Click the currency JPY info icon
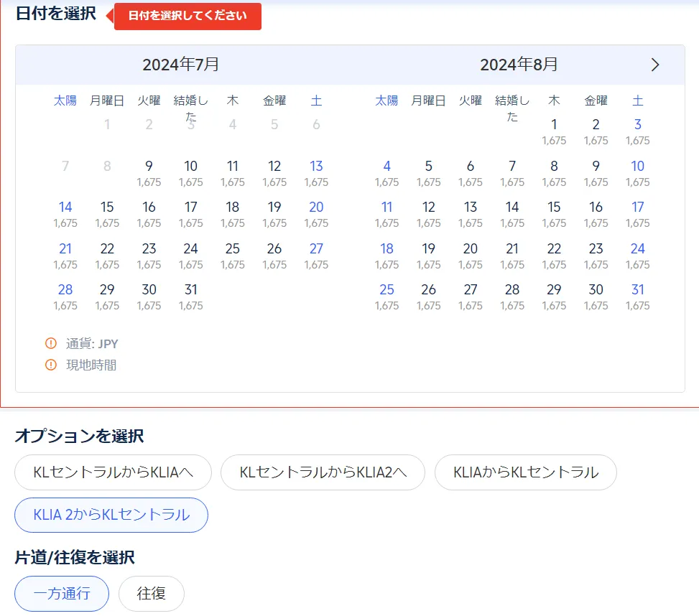The image size is (699, 616). [x=50, y=343]
